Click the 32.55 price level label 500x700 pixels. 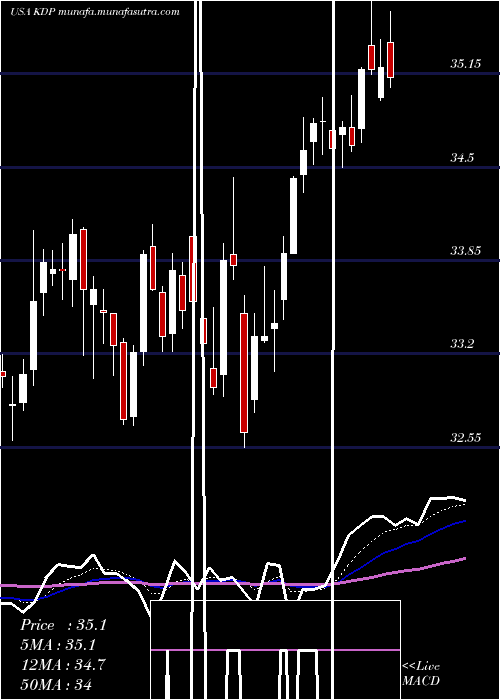pos(466,437)
